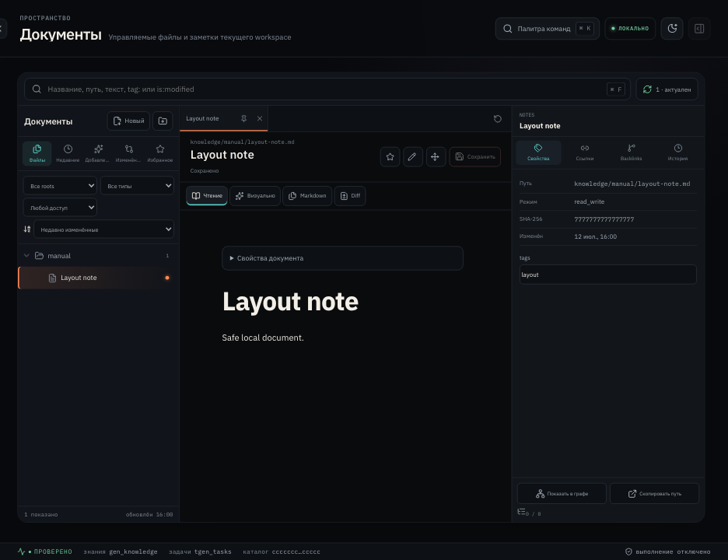Switch to the Недавние tab
The width and height of the screenshot is (728, 560).
point(68,152)
